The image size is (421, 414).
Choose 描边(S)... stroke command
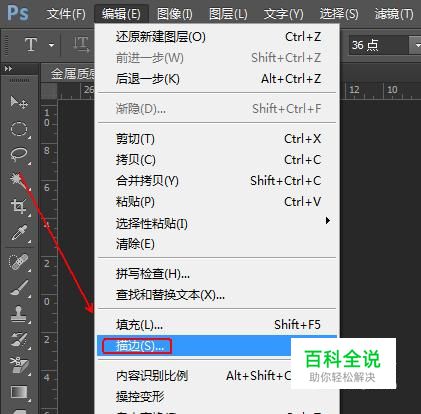[218, 346]
